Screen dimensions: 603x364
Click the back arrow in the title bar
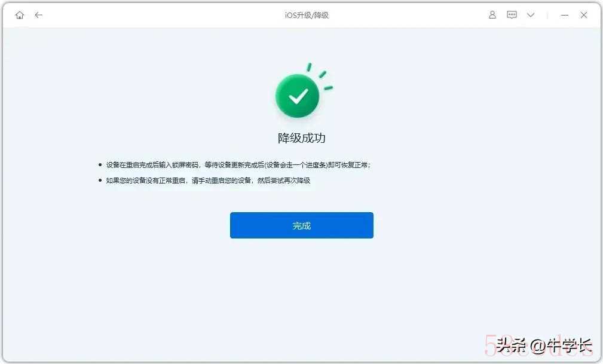point(38,15)
